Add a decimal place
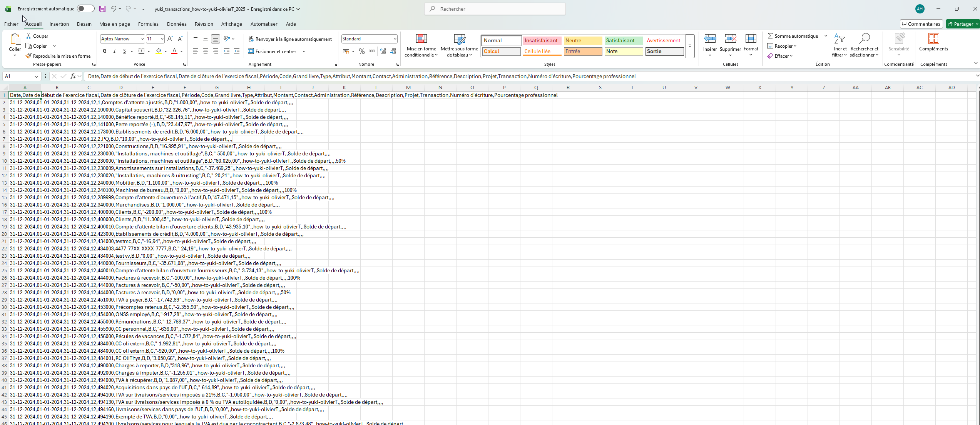 coord(383,51)
